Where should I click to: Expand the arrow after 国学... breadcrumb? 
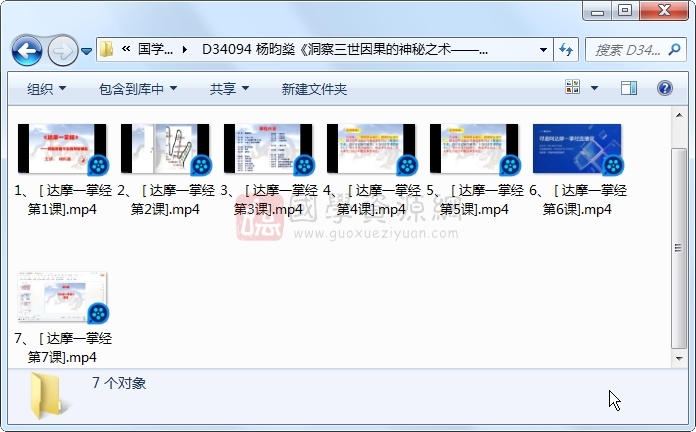click(185, 50)
